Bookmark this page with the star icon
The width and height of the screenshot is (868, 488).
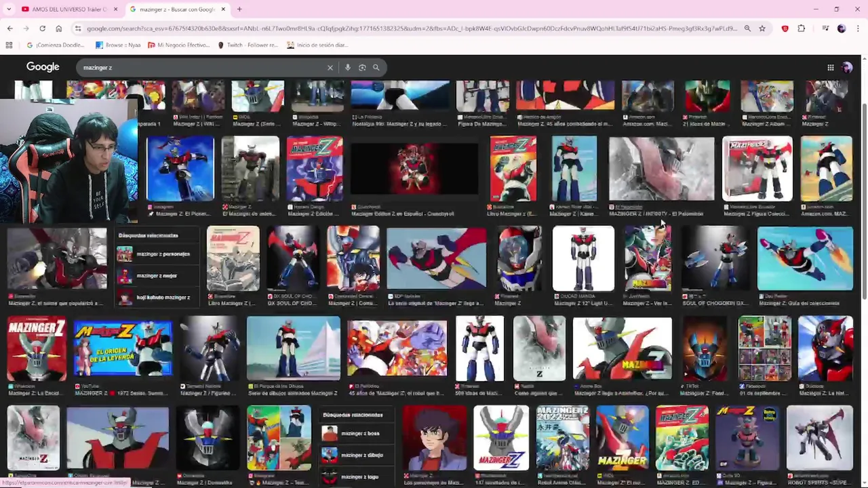pos(762,28)
